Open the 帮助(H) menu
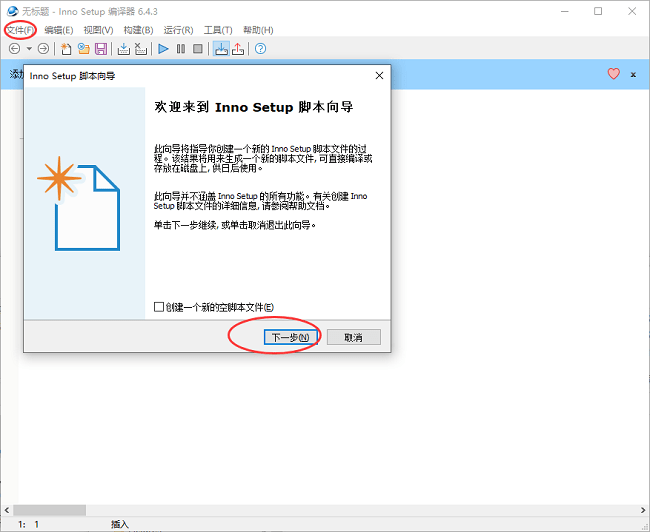 [x=258, y=30]
